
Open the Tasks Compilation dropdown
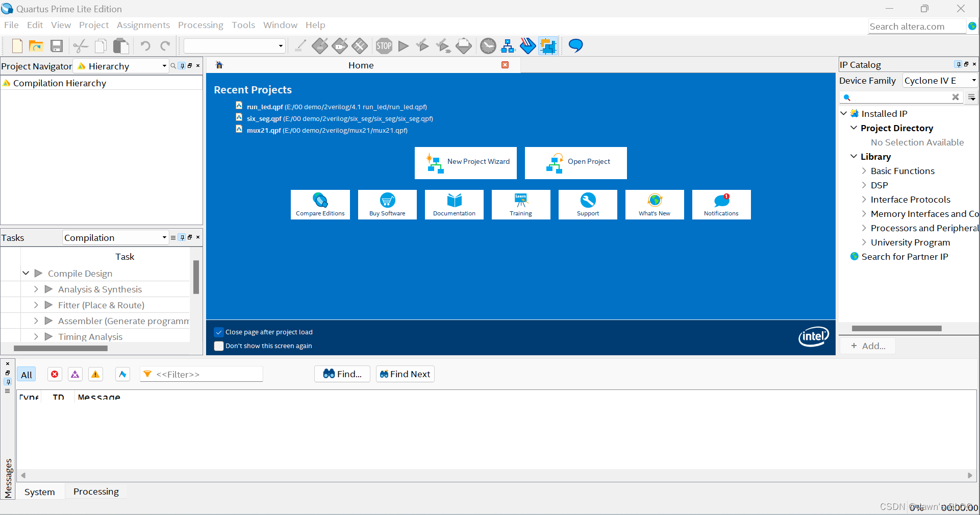point(115,237)
